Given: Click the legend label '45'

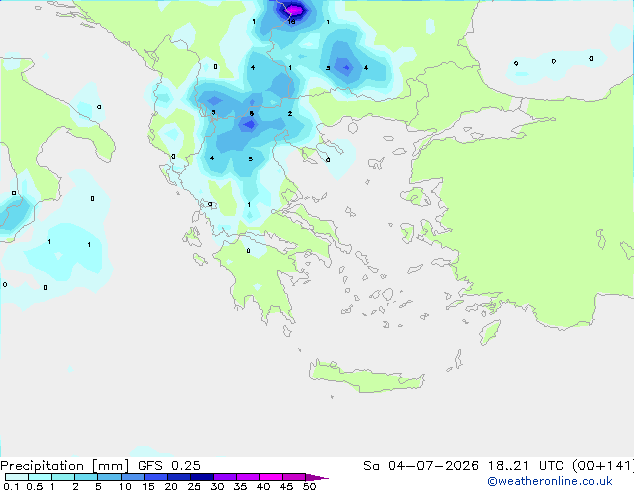Looking at the screenshot, I should [x=286, y=486].
